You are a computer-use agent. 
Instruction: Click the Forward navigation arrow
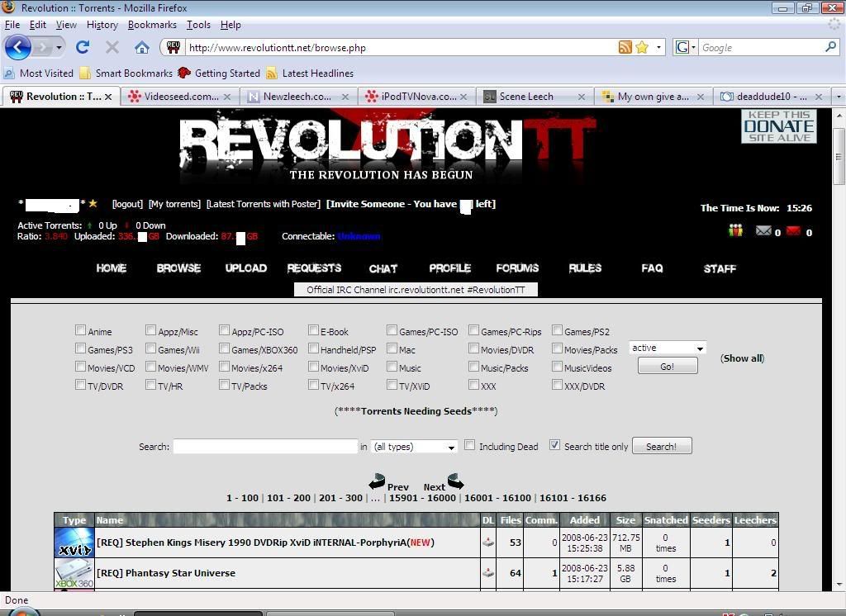pos(42,47)
